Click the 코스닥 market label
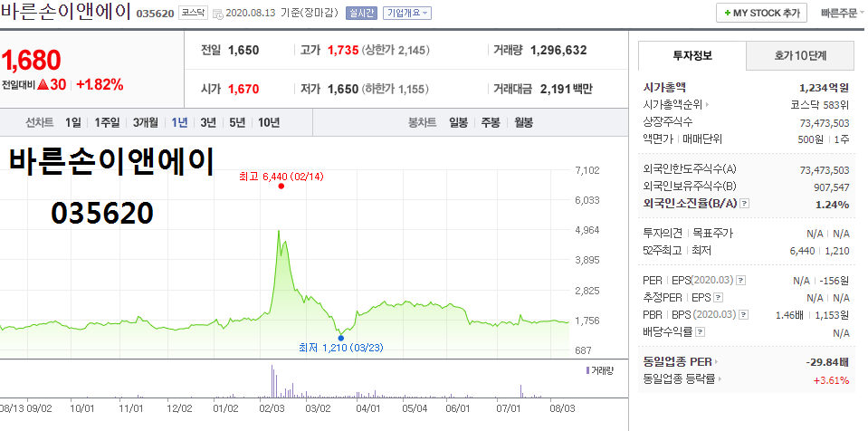Viewport: 868px width, 431px height. click(193, 14)
